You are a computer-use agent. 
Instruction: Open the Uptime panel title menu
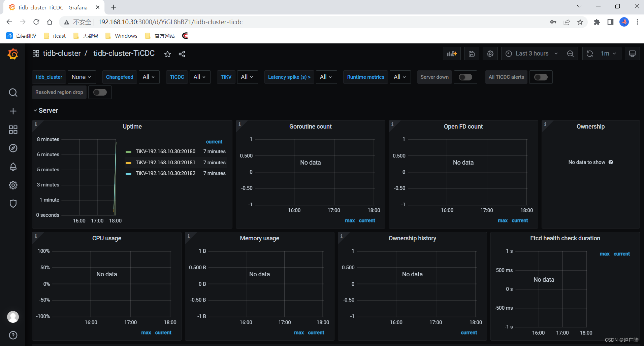point(132,127)
